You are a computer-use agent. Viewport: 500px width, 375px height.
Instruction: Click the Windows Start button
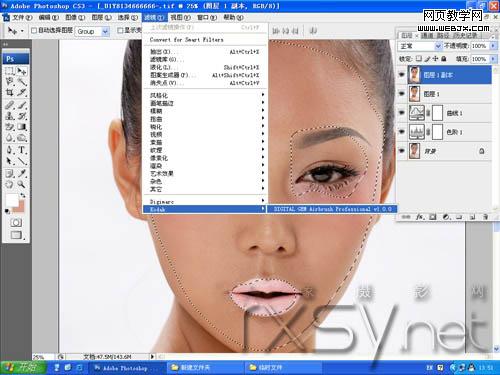(x=23, y=367)
